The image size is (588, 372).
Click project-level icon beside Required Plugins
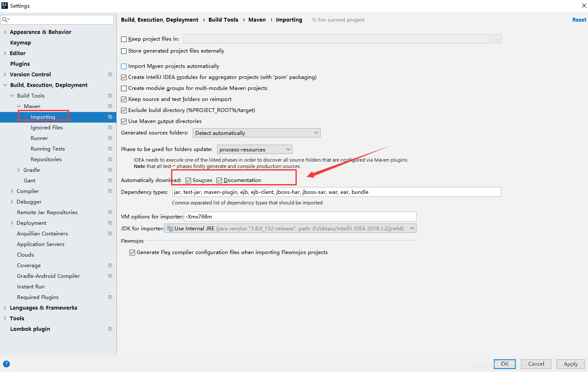pos(110,297)
